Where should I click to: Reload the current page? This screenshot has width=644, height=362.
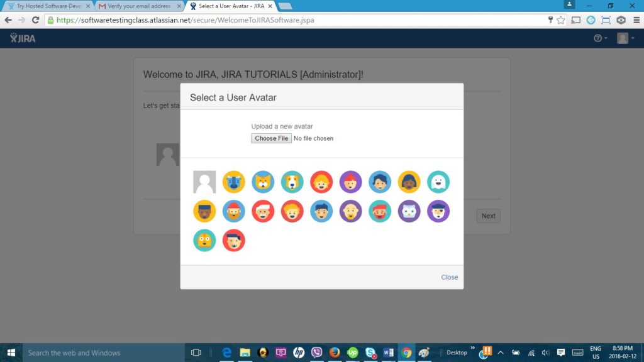(x=36, y=20)
